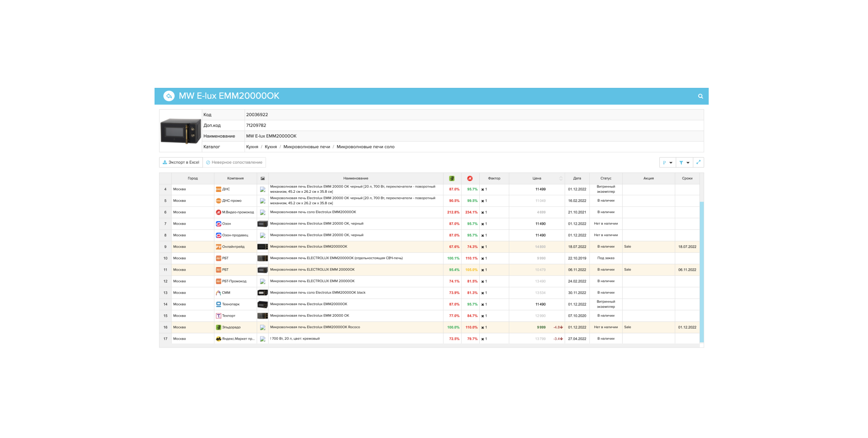Select product name Микроволновая печь Electrolux EMM20000OK Rococo

point(315,327)
